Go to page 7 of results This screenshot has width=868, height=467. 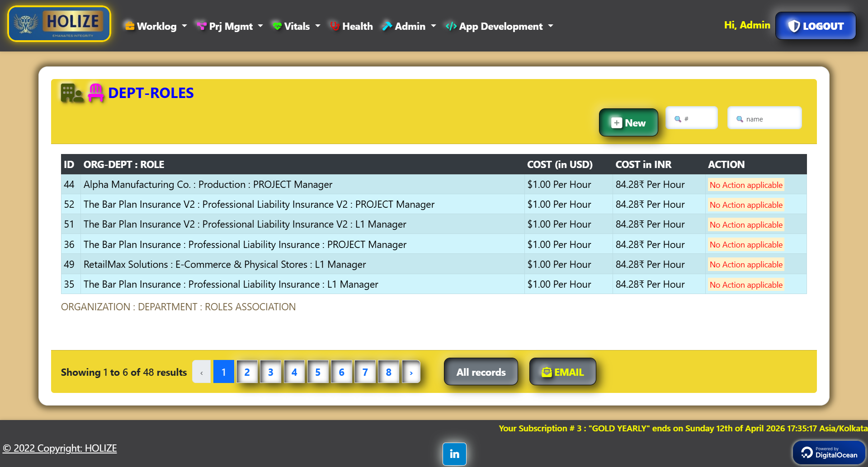365,372
